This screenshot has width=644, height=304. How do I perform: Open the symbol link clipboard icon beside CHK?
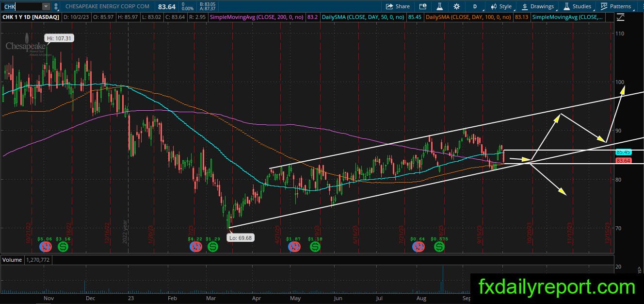[57, 6]
